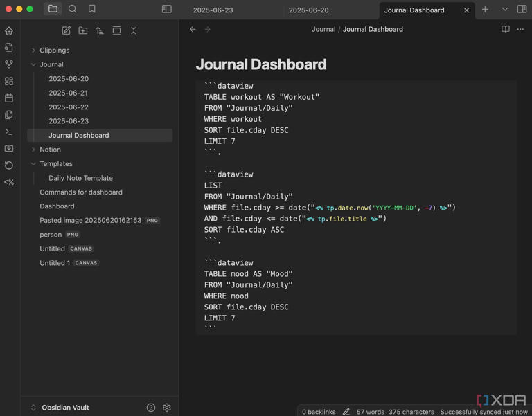Toggle the left sidebar panel
532x416 pixels.
[x=166, y=9]
